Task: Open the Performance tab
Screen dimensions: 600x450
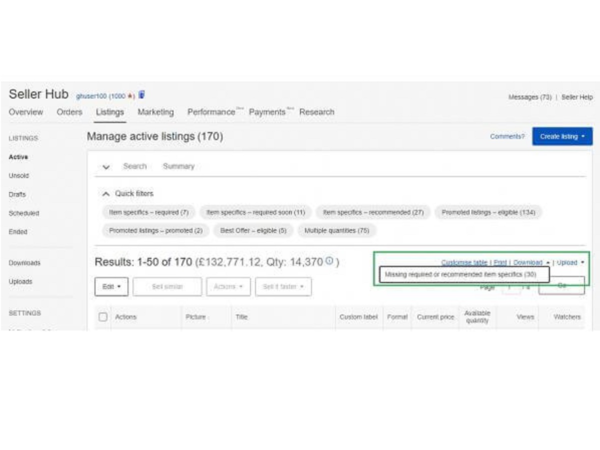Action: point(211,112)
